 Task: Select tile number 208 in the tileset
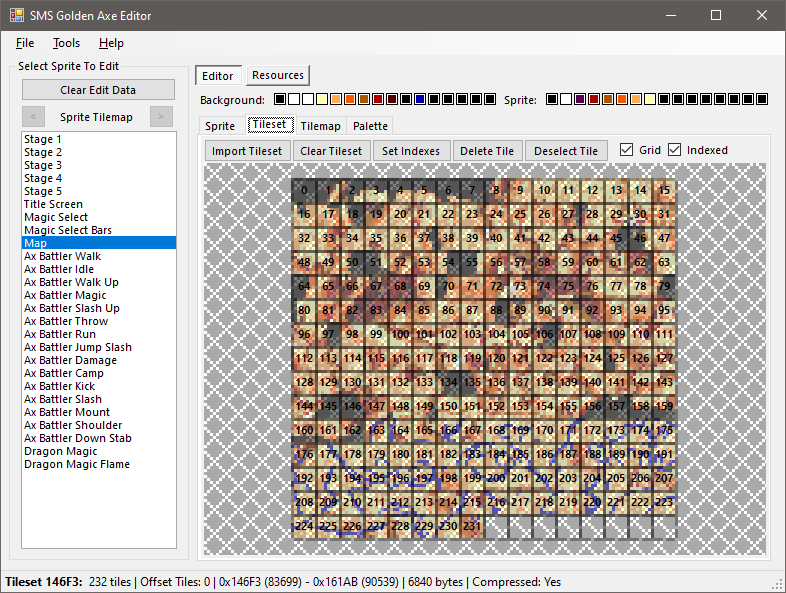click(x=304, y=502)
